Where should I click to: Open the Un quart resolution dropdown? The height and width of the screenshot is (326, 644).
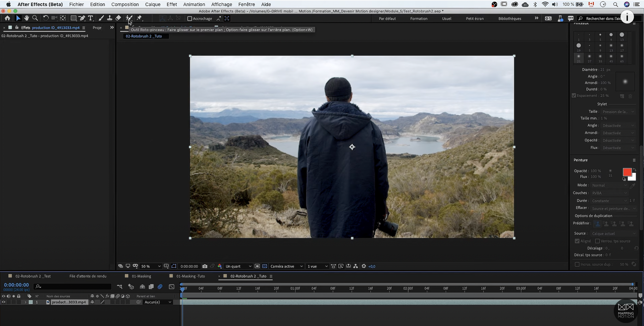point(238,266)
